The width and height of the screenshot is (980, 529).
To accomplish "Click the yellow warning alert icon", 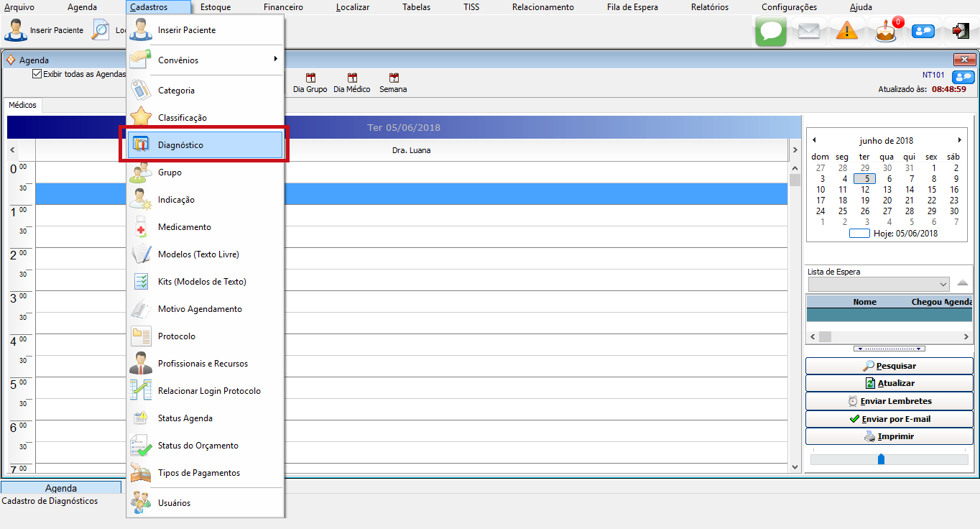I will (847, 31).
